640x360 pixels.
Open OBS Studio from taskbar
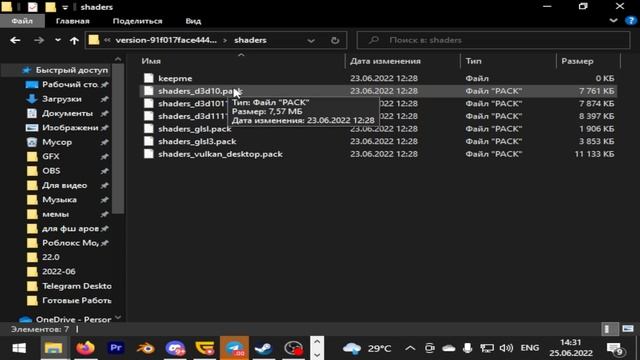tap(293, 348)
